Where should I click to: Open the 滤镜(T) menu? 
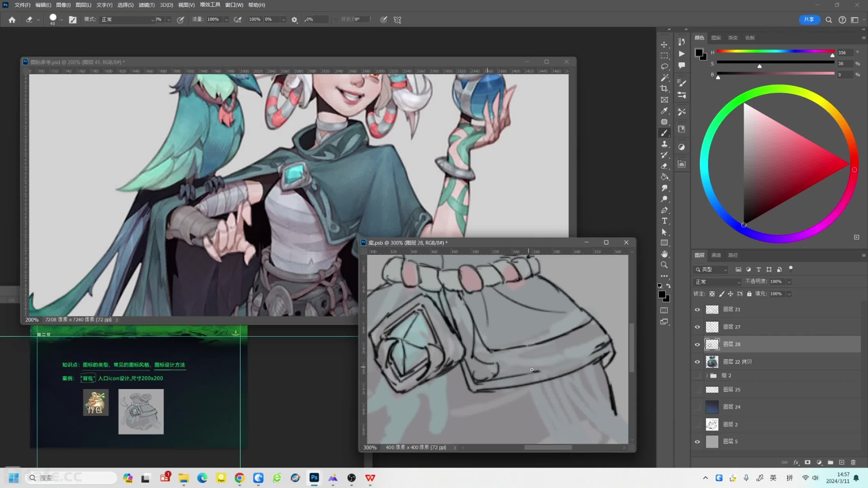tap(146, 5)
